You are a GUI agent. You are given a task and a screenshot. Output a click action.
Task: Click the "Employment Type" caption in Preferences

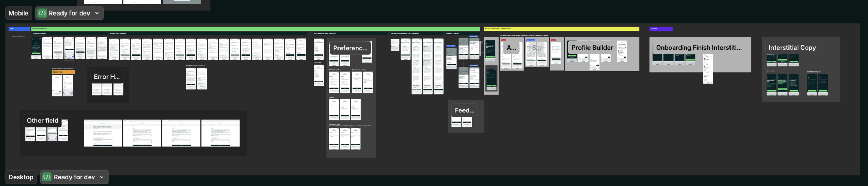[x=334, y=125]
